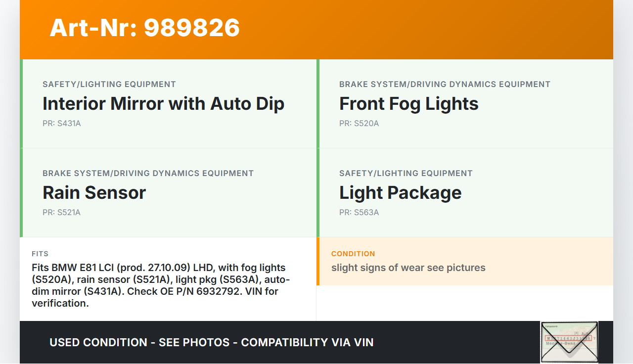This screenshot has width=633, height=364.
Task: Click the PR: S431A code
Action: pos(61,124)
